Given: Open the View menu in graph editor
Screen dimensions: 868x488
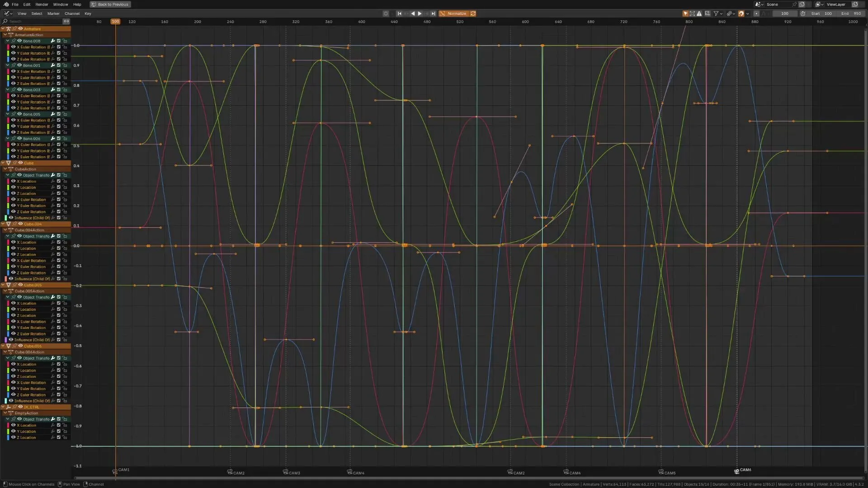Looking at the screenshot, I should [x=22, y=14].
